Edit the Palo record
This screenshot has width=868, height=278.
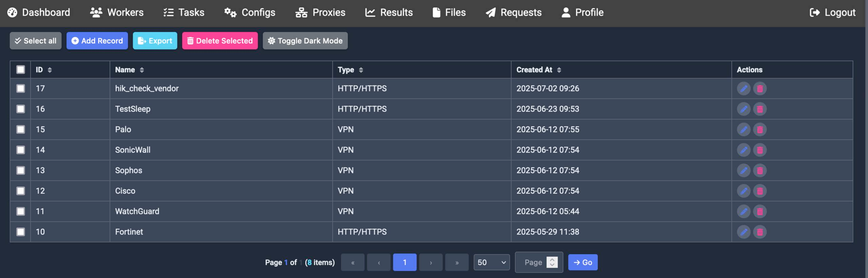click(x=743, y=129)
